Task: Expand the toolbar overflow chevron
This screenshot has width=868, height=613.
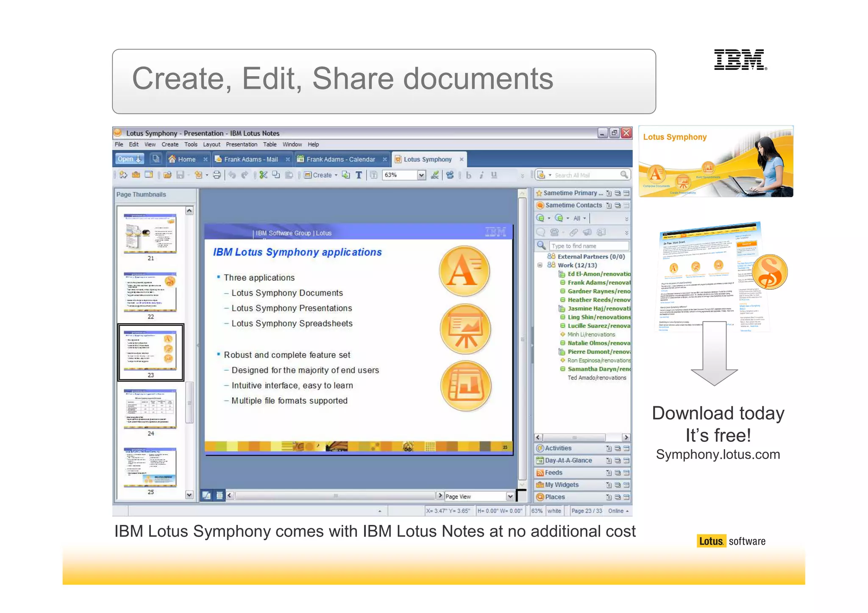Action: click(x=522, y=175)
